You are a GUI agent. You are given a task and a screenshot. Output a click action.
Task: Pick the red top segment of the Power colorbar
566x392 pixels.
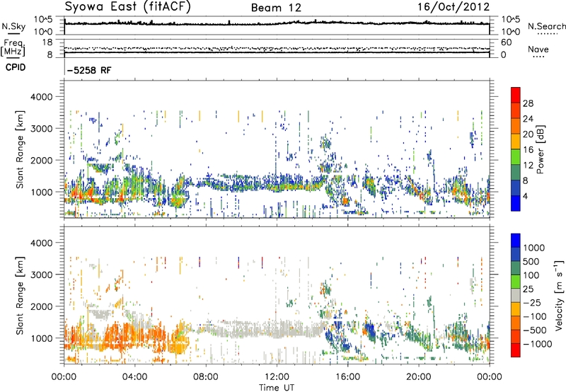[516, 96]
